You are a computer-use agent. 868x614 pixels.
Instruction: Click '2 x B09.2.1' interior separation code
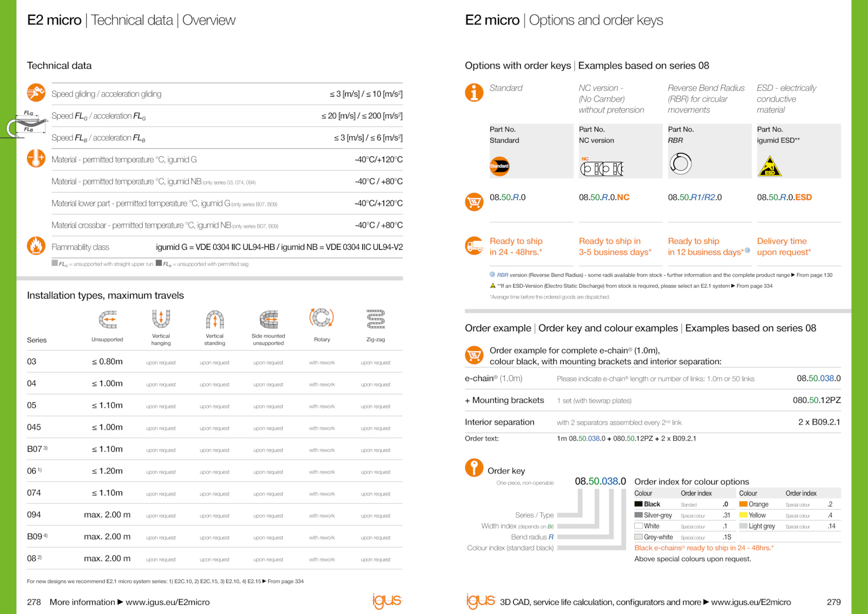(819, 422)
